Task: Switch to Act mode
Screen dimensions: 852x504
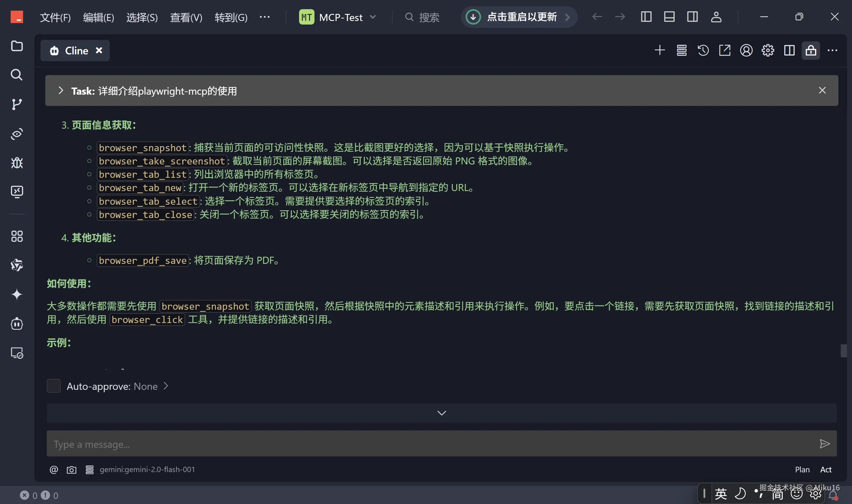Action: 826,470
